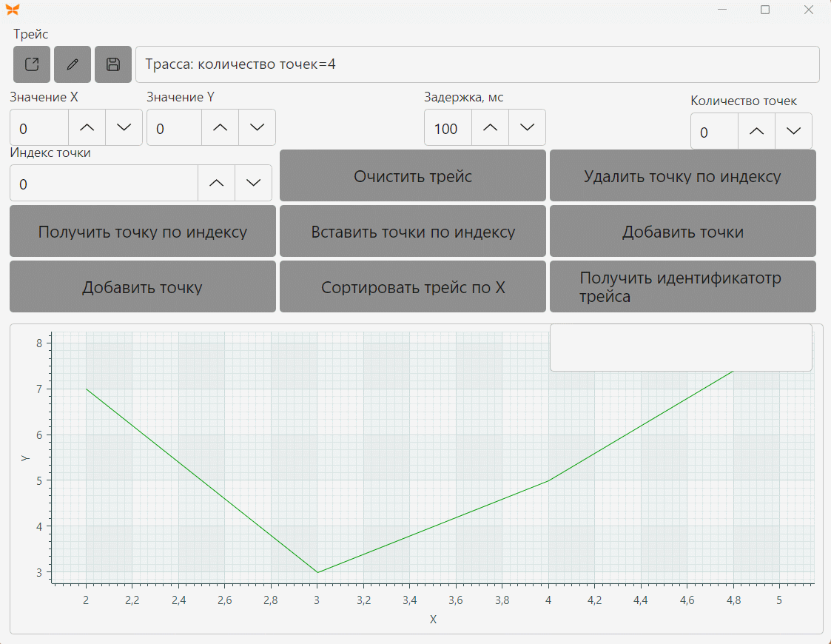Click Получить идентификатотр трейса button
Image resolution: width=831 pixels, height=644 pixels.
682,286
